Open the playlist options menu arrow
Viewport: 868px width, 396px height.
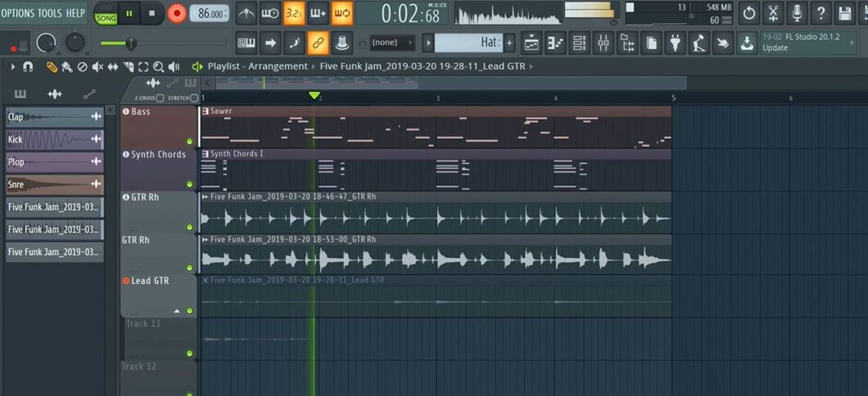[x=13, y=66]
